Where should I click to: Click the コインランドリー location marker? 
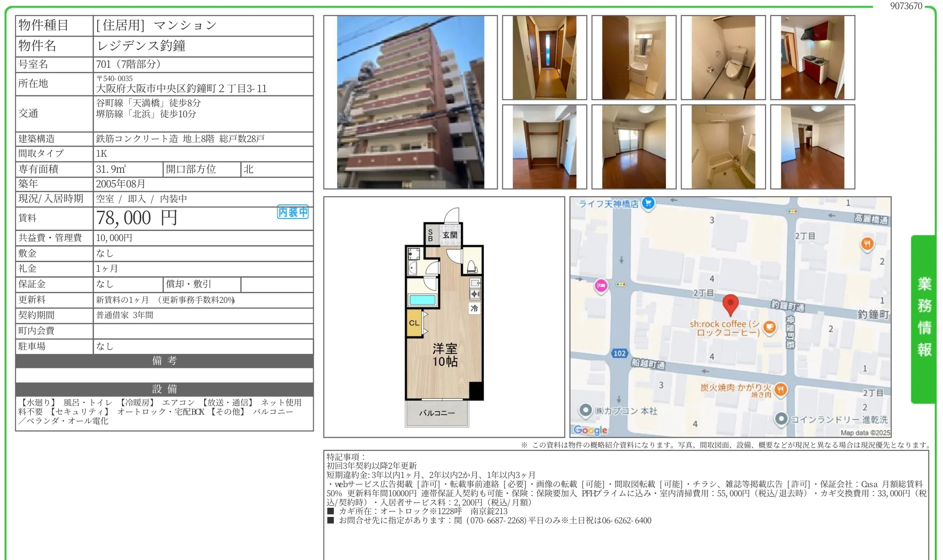point(781,418)
